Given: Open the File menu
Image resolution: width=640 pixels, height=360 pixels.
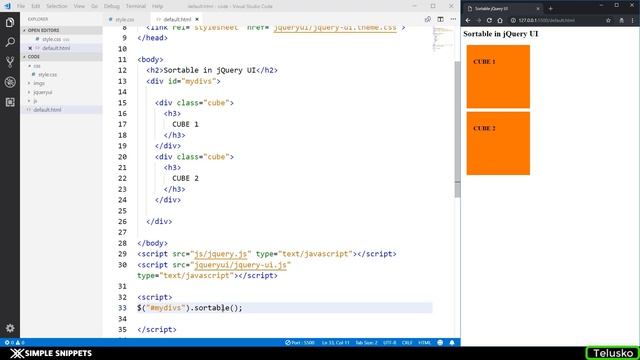Looking at the screenshot, I should pyautogui.click(x=21, y=6).
